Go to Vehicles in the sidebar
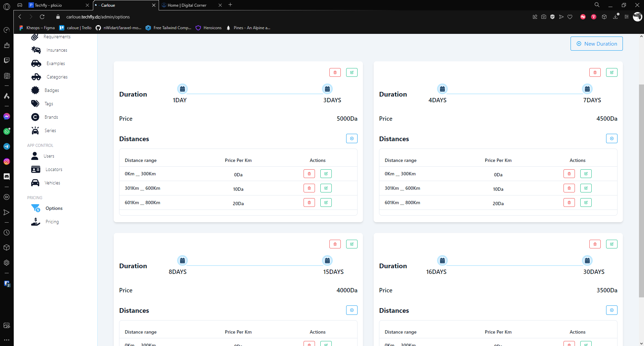Screen dimensions: 644x346 pyautogui.click(x=52, y=183)
